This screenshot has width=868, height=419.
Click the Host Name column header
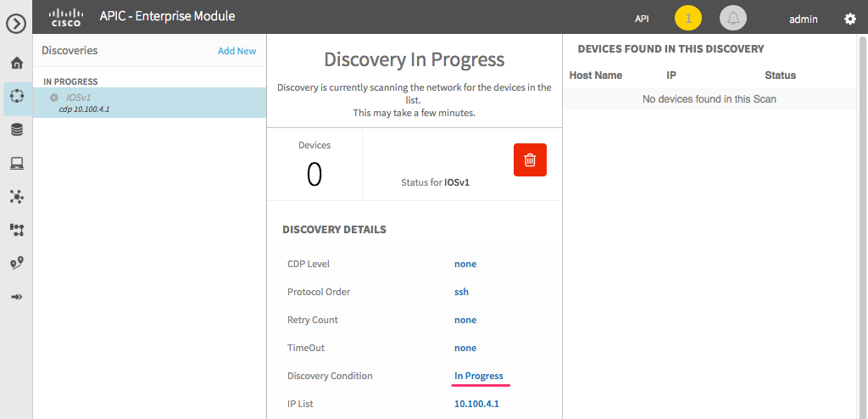coord(596,75)
